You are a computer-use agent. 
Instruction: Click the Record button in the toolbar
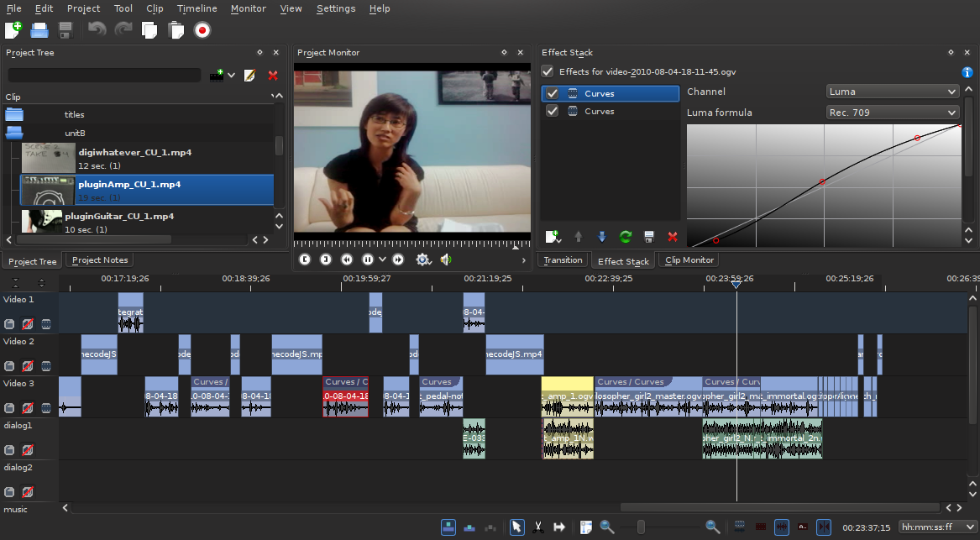(x=202, y=30)
